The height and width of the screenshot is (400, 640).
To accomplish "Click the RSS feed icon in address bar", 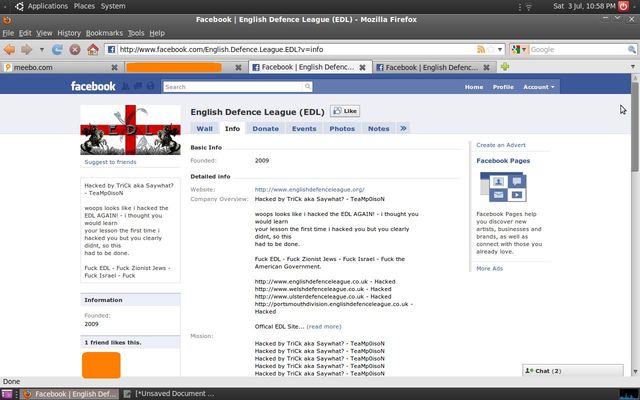I will [483, 49].
